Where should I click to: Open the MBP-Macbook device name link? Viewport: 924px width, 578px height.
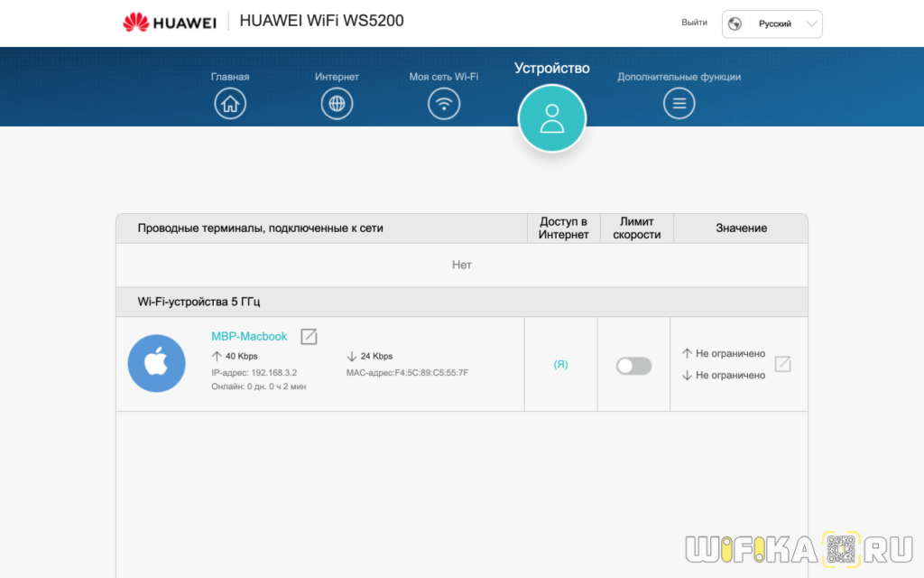point(249,337)
